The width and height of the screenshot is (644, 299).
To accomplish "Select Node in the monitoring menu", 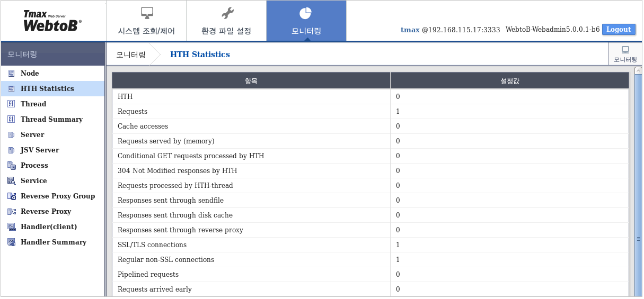I will point(52,74).
